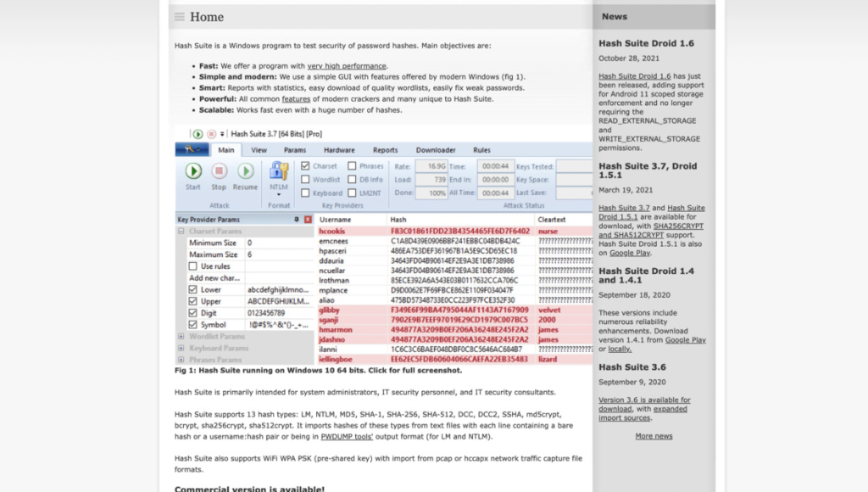Click the close icon on Key Provider Params panel
Image resolution: width=868 pixels, height=492 pixels.
tap(307, 217)
